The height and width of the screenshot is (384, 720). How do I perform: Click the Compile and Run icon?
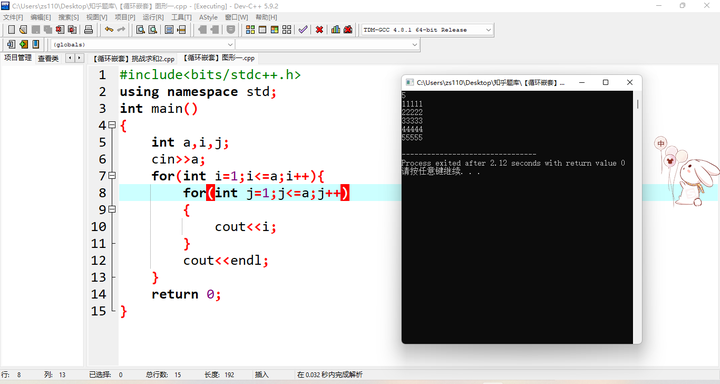point(275,29)
